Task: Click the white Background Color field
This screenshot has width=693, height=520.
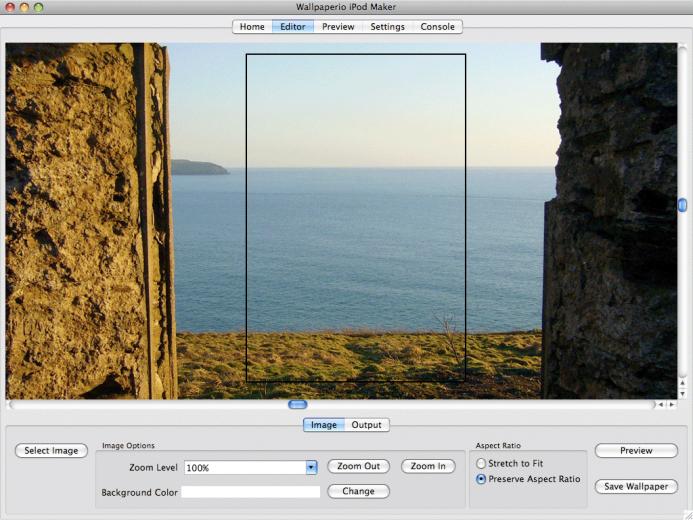Action: 251,492
